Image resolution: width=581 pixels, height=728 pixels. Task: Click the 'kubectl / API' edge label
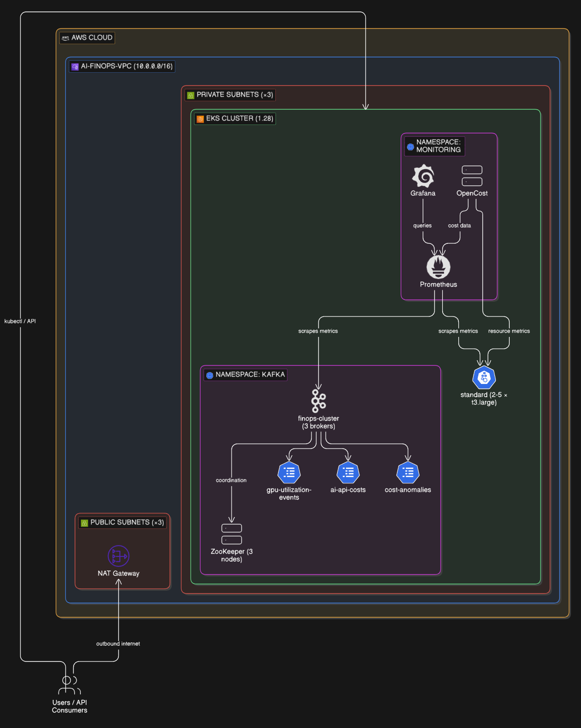(20, 321)
